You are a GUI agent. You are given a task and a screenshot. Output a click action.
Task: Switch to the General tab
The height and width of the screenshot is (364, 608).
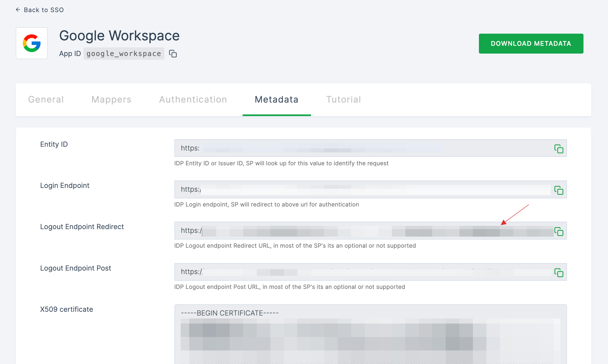tap(46, 100)
